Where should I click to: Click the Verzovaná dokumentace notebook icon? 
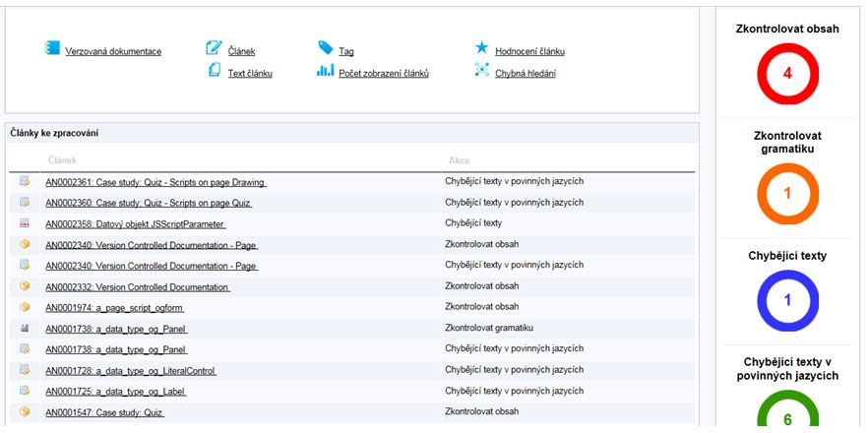52,48
